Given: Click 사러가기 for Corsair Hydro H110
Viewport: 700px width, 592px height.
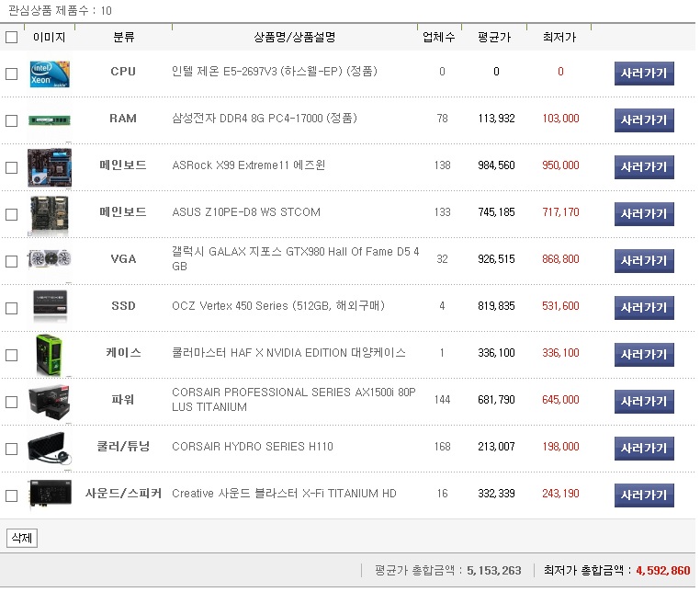Looking at the screenshot, I should tap(644, 449).
